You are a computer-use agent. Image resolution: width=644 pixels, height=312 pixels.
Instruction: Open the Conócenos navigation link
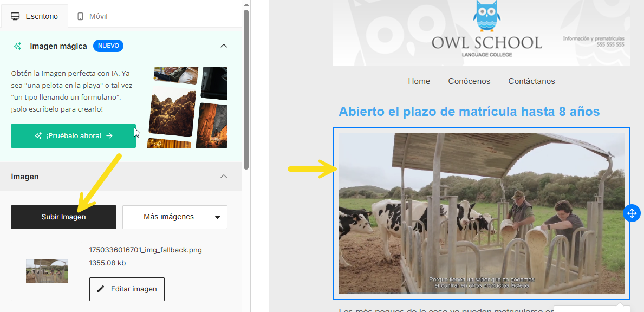(469, 81)
